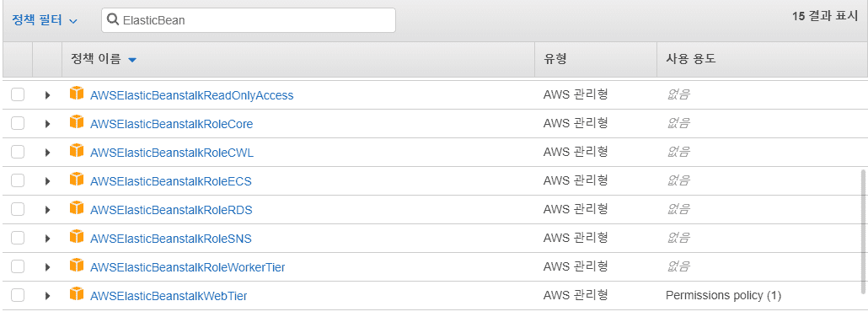Click the magnifier icon in the search box

click(x=113, y=20)
